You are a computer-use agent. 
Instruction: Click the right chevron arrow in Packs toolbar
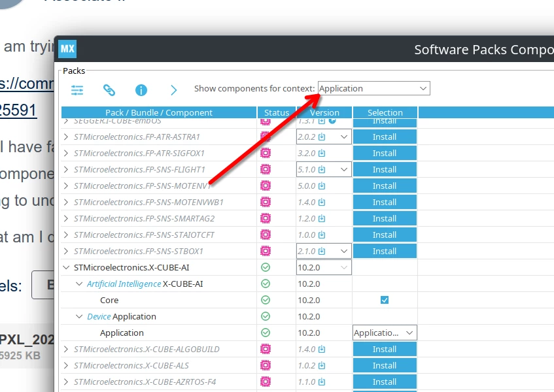(x=173, y=90)
